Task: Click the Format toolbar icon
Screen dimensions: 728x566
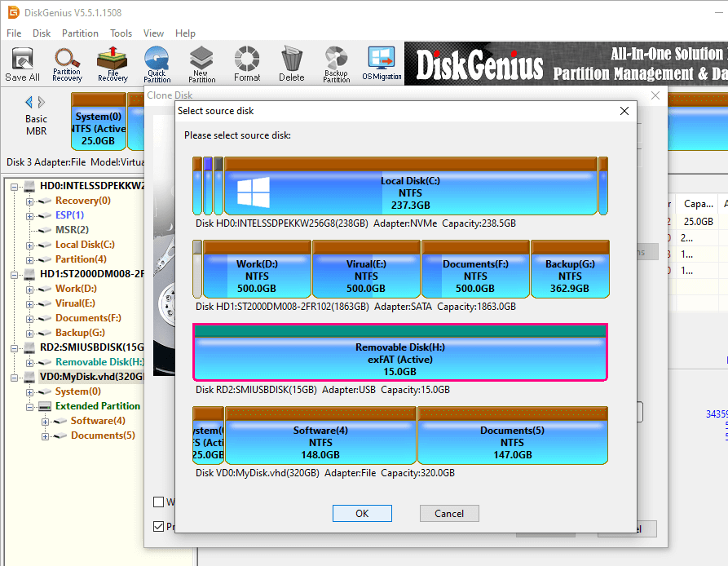Action: pyautogui.click(x=247, y=64)
